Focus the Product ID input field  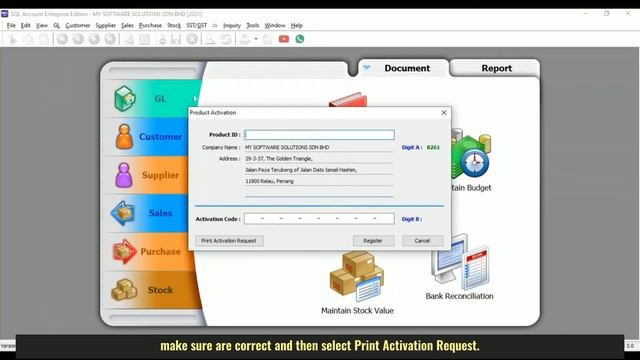(x=319, y=135)
